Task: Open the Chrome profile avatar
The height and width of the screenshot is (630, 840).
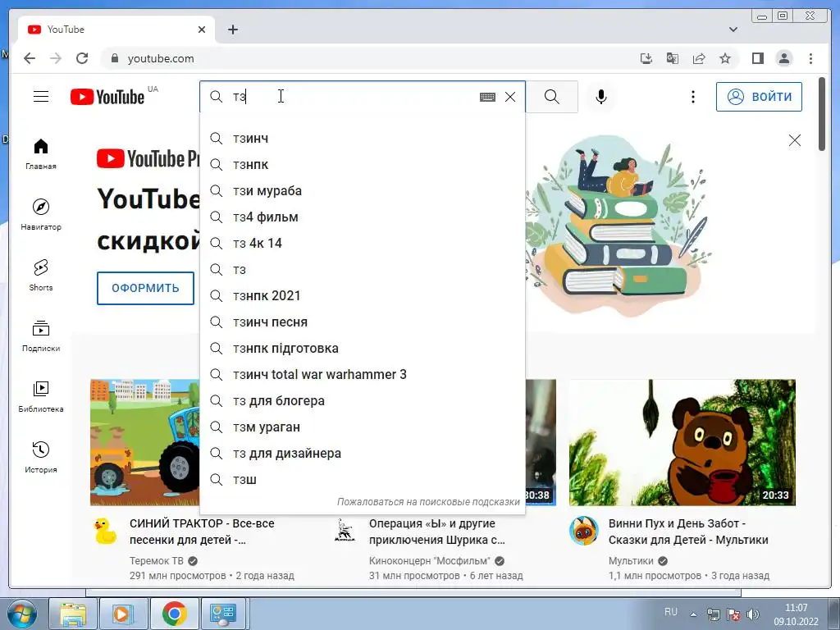Action: click(783, 58)
